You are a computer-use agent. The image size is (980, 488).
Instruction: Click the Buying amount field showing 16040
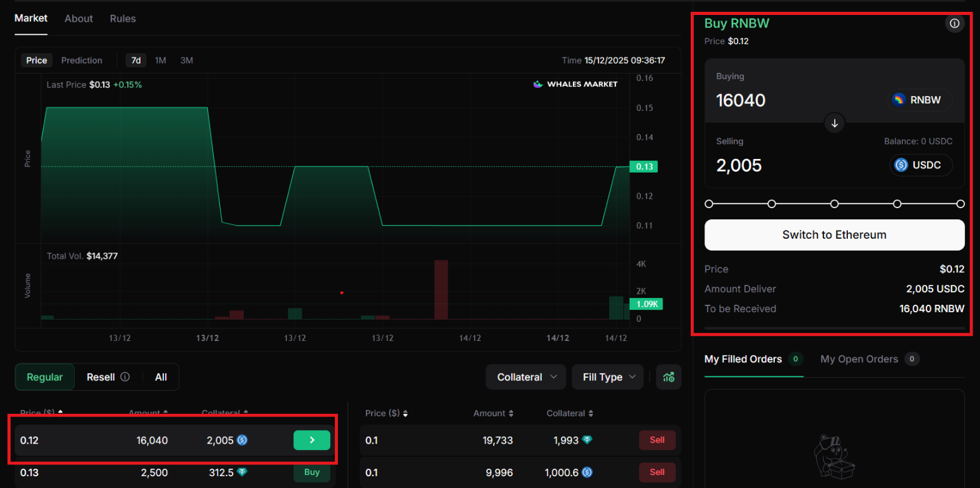(741, 100)
